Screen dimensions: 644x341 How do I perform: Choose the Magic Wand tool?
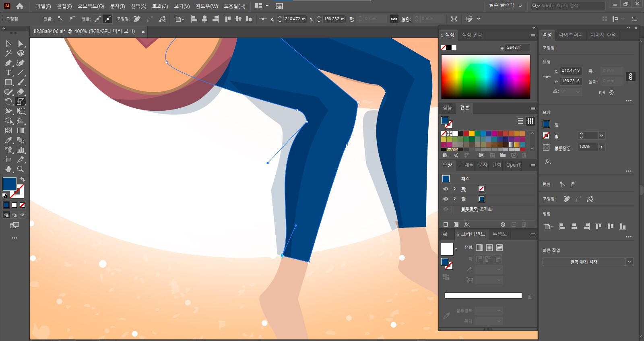(x=8, y=53)
